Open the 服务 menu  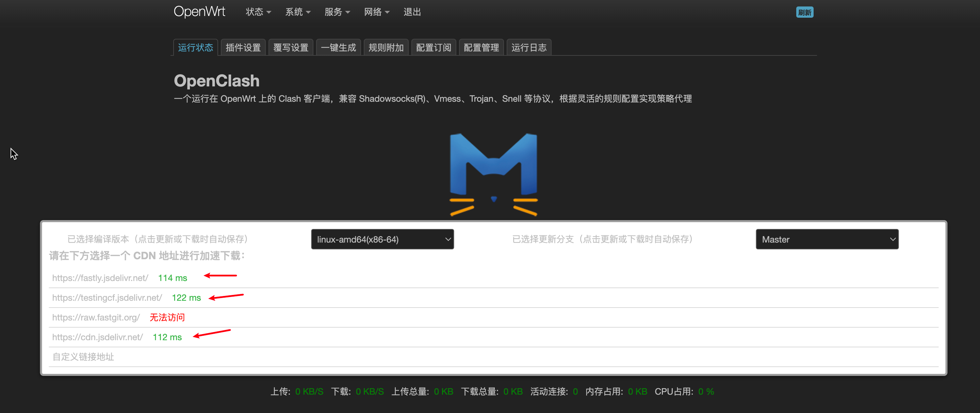[x=337, y=12]
